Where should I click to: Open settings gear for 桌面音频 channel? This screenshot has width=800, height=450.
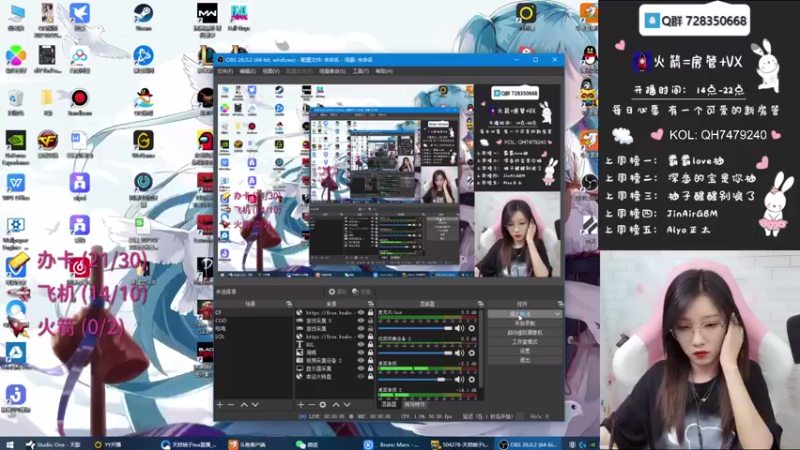click(471, 379)
